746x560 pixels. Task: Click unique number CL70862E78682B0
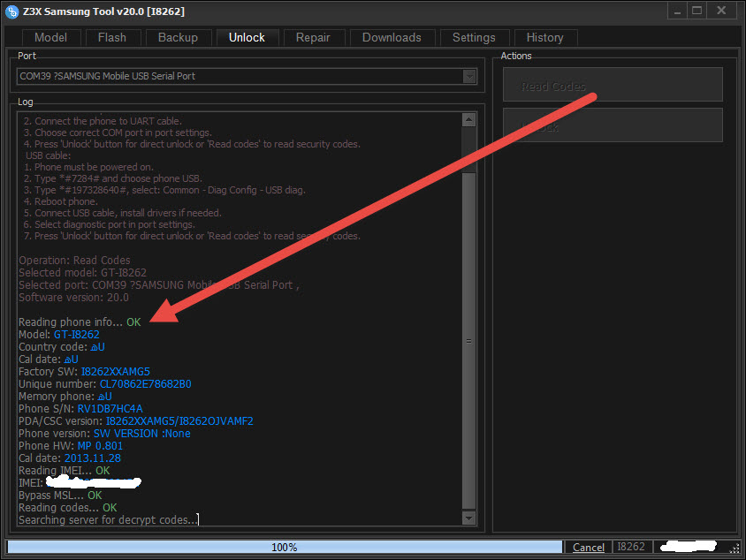[x=146, y=384]
